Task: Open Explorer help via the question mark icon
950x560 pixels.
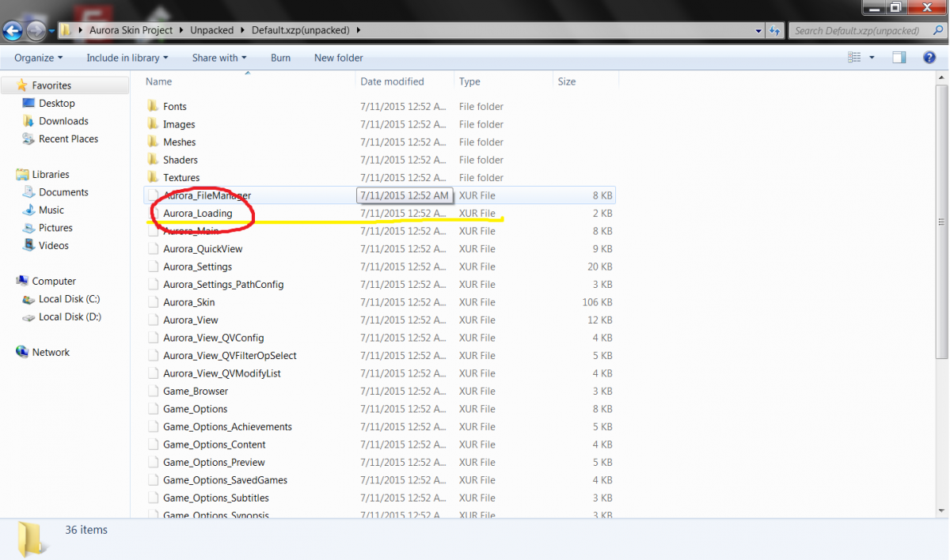Action: coord(929,58)
